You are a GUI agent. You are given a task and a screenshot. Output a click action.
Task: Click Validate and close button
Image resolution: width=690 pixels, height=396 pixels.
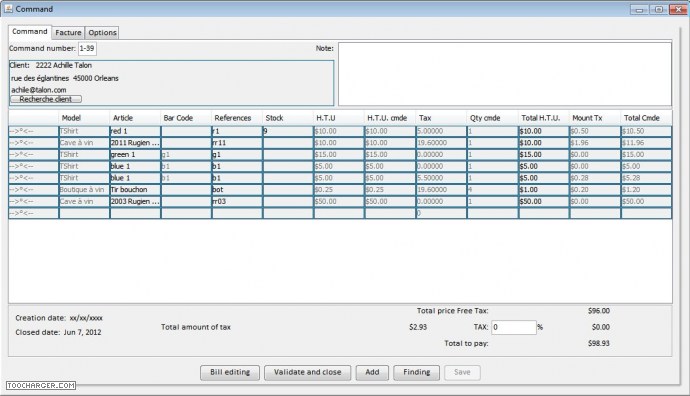pos(308,372)
